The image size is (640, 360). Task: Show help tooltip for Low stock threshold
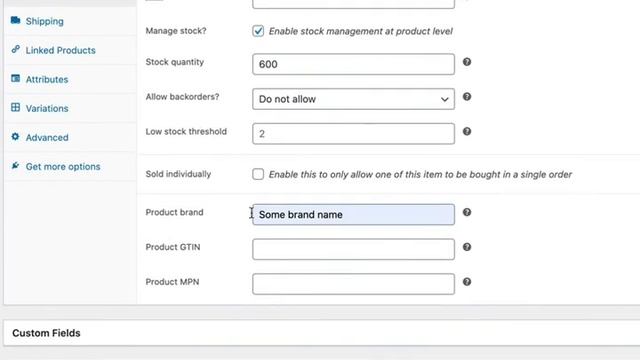pos(467,131)
